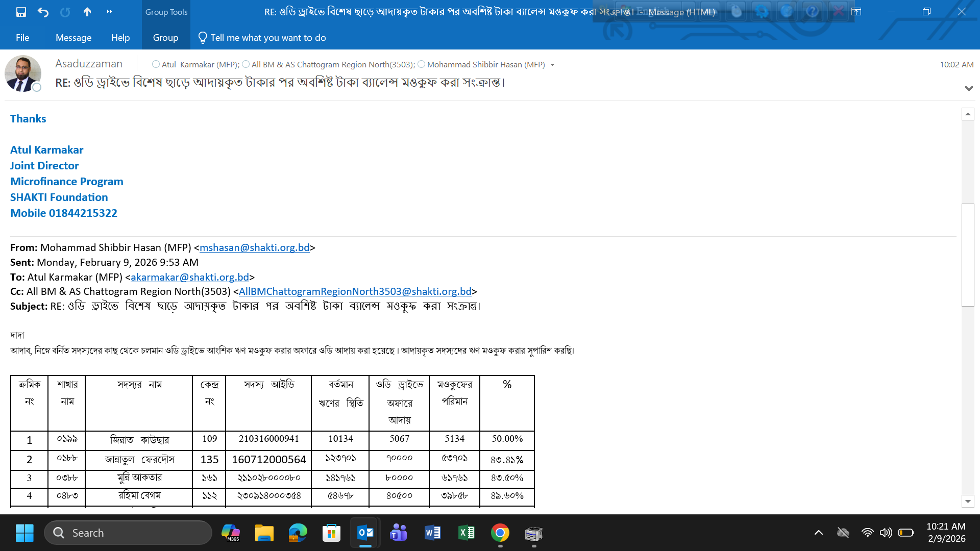Click presence circle beside Mohammad Shibbir Hasan
Image resolution: width=980 pixels, height=551 pixels.
(421, 64)
